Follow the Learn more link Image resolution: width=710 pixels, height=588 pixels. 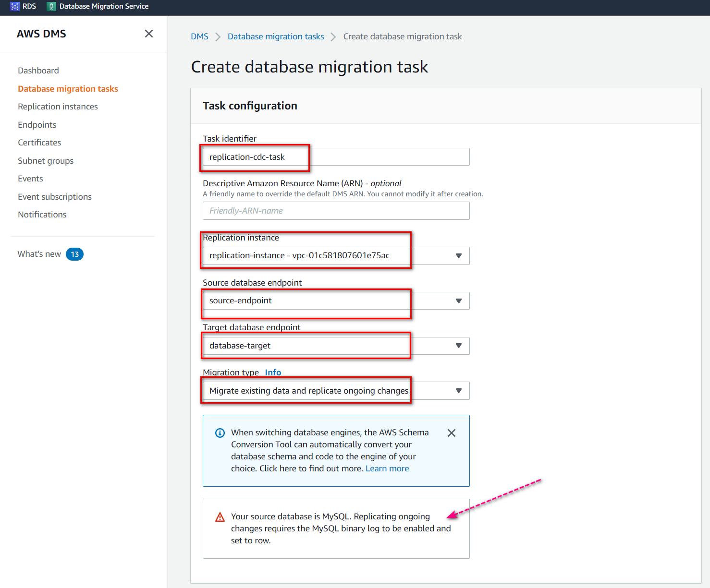click(387, 468)
